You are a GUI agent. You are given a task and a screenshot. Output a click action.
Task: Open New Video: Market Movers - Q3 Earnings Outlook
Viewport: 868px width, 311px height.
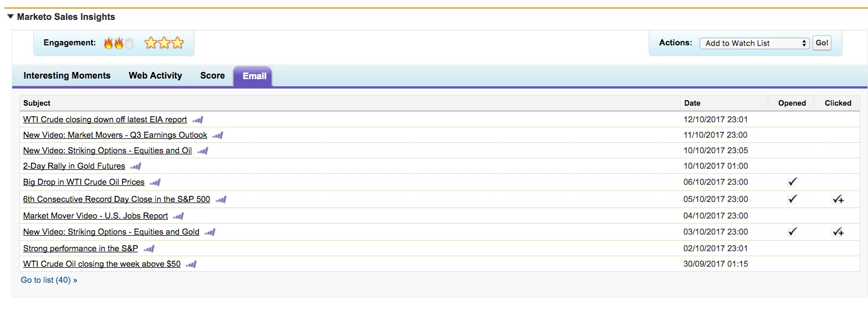(x=115, y=135)
